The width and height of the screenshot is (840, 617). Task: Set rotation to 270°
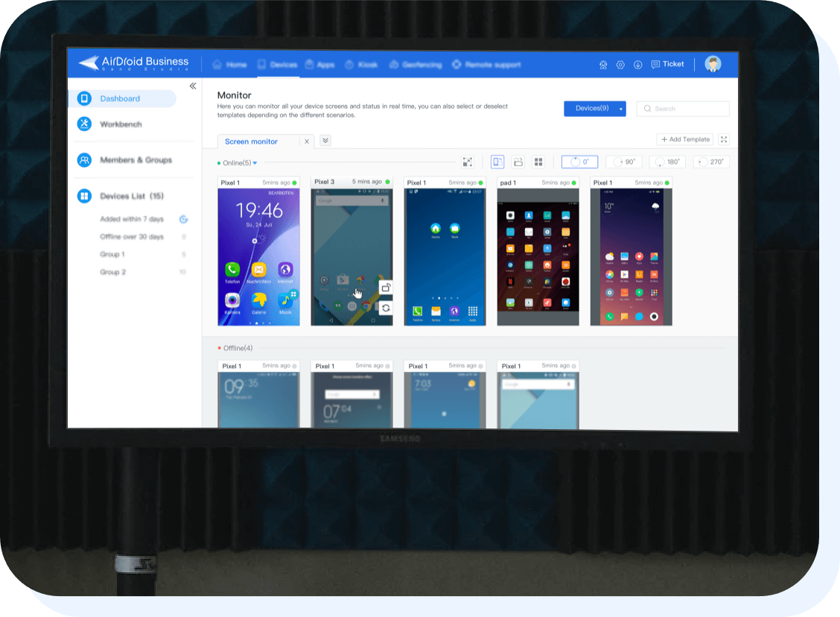[x=711, y=162]
